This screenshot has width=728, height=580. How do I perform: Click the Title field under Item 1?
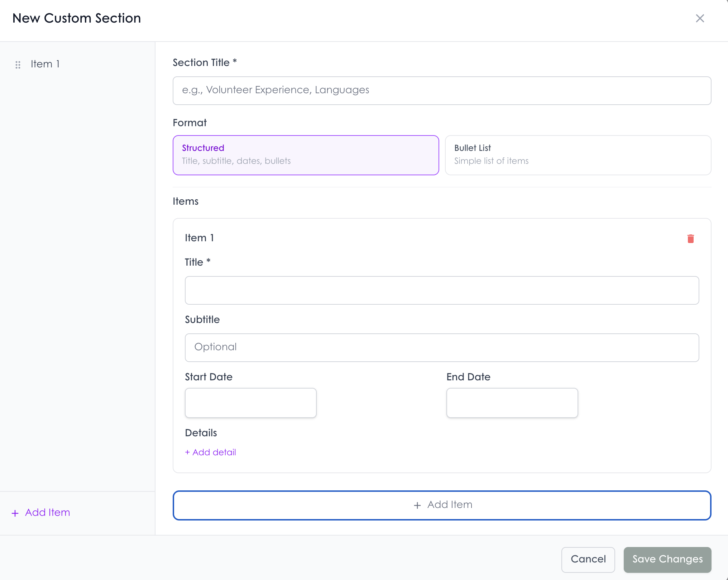click(x=441, y=290)
